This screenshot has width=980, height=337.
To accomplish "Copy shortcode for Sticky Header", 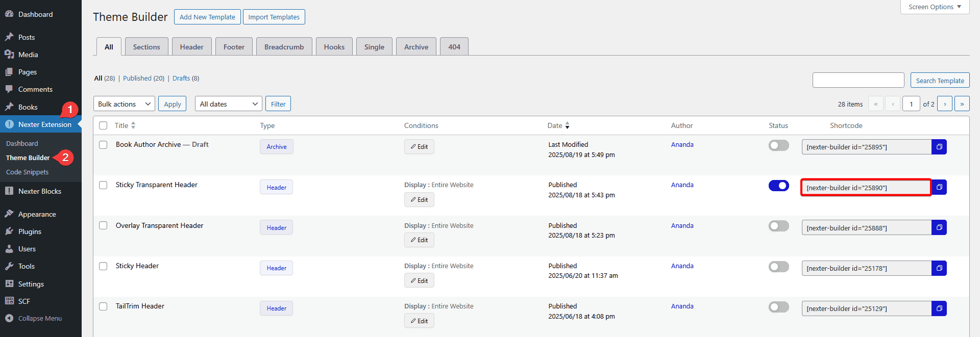I will [x=939, y=268].
